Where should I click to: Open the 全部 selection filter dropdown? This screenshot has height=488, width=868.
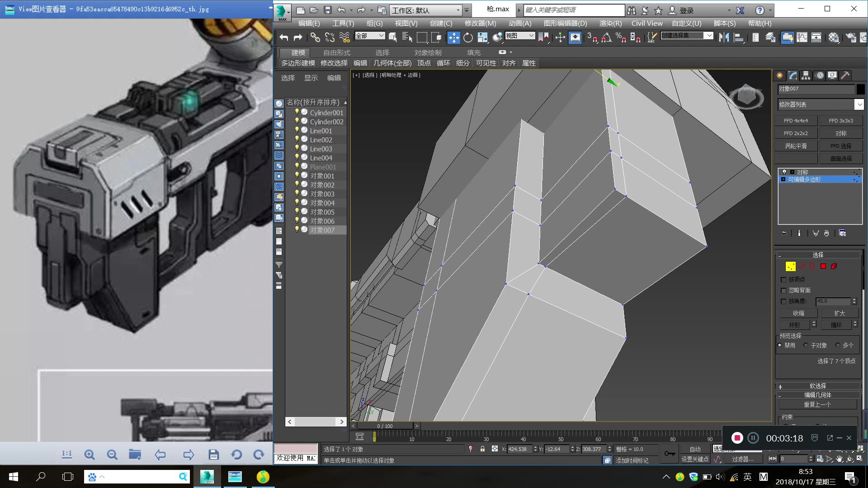click(381, 35)
